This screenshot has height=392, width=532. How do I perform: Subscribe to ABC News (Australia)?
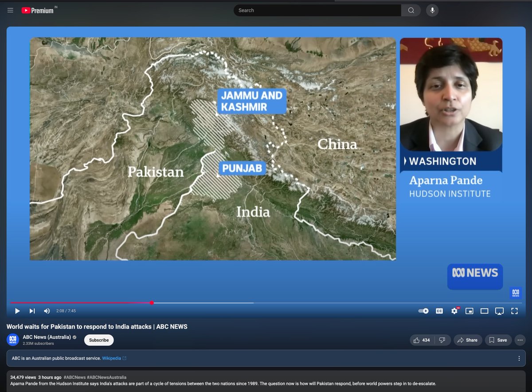[99, 340]
